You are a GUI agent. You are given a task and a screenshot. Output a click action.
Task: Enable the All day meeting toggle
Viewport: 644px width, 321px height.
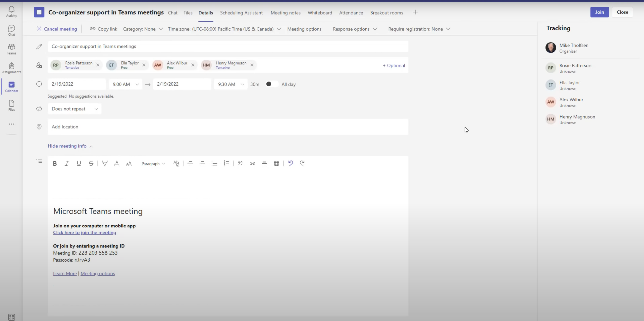pos(272,84)
